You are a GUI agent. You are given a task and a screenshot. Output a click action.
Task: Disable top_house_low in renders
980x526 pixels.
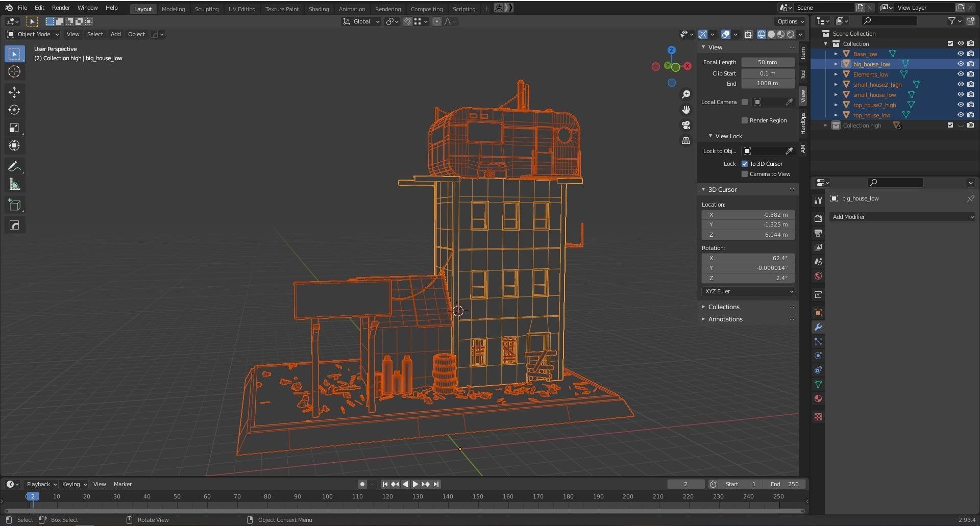pos(970,115)
